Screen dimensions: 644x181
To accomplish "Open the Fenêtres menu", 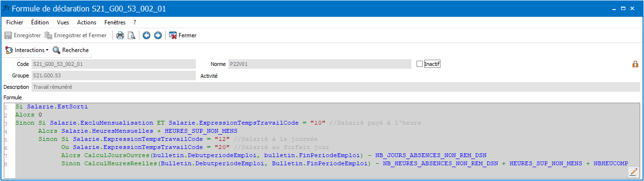I will (x=114, y=22).
